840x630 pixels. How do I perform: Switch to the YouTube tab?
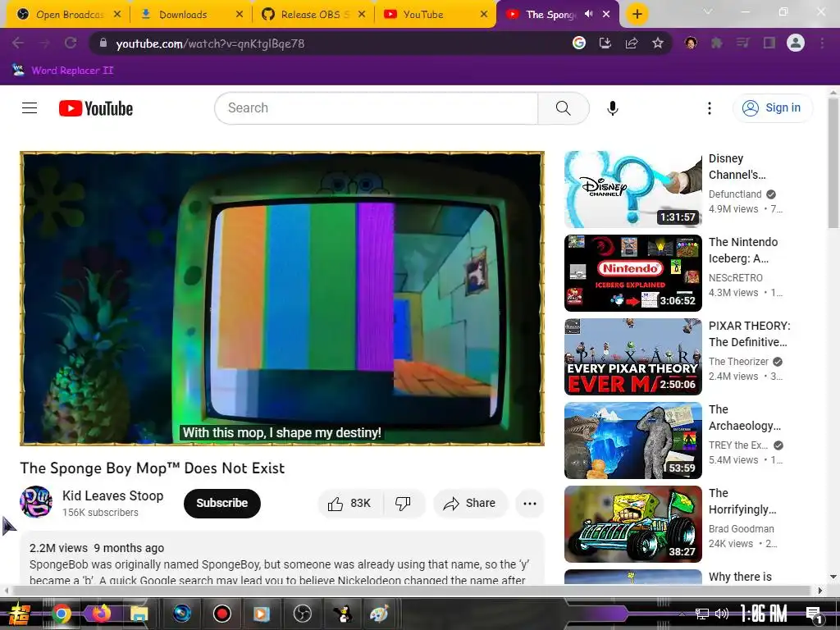click(x=435, y=15)
